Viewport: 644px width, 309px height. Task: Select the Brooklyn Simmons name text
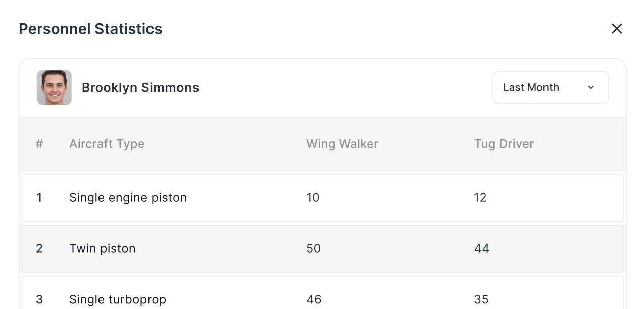[140, 87]
